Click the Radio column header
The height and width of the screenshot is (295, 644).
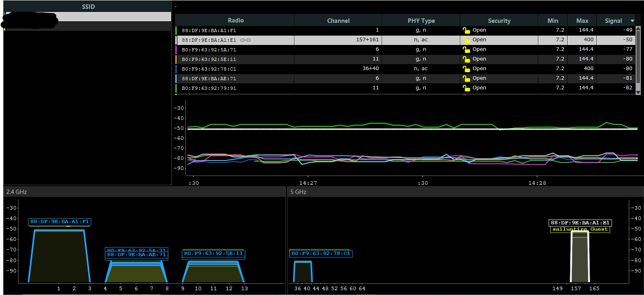point(235,21)
